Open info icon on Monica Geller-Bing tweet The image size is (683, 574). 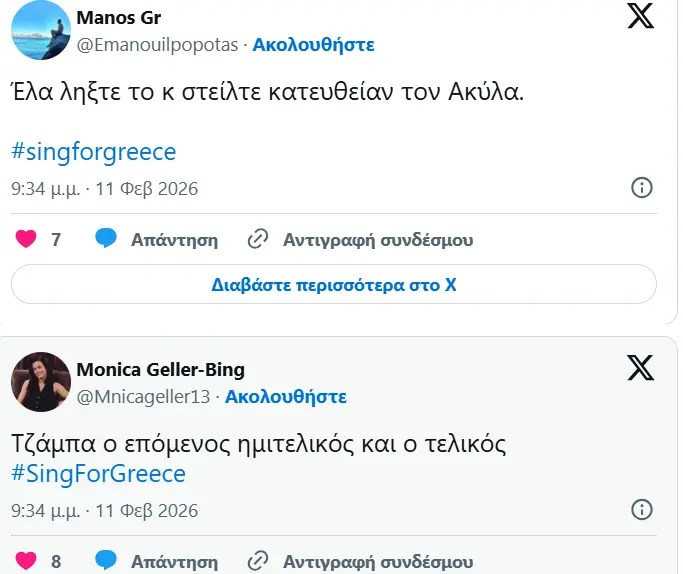pyautogui.click(x=642, y=511)
